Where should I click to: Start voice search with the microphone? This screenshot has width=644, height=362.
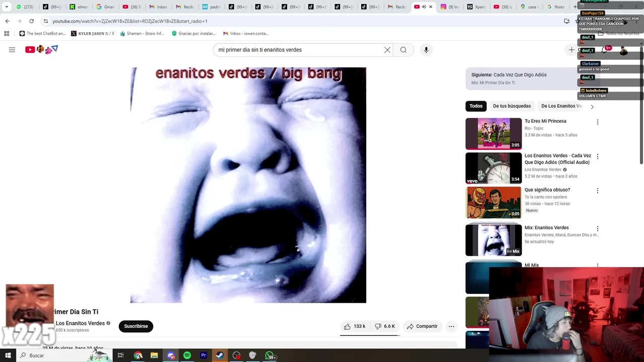[426, 50]
